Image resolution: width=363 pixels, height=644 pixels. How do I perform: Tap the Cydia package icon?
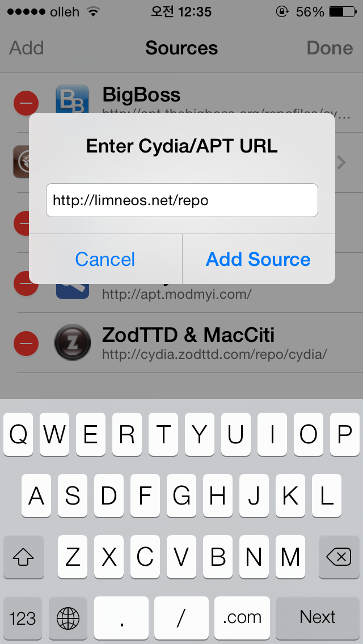pyautogui.click(x=20, y=162)
